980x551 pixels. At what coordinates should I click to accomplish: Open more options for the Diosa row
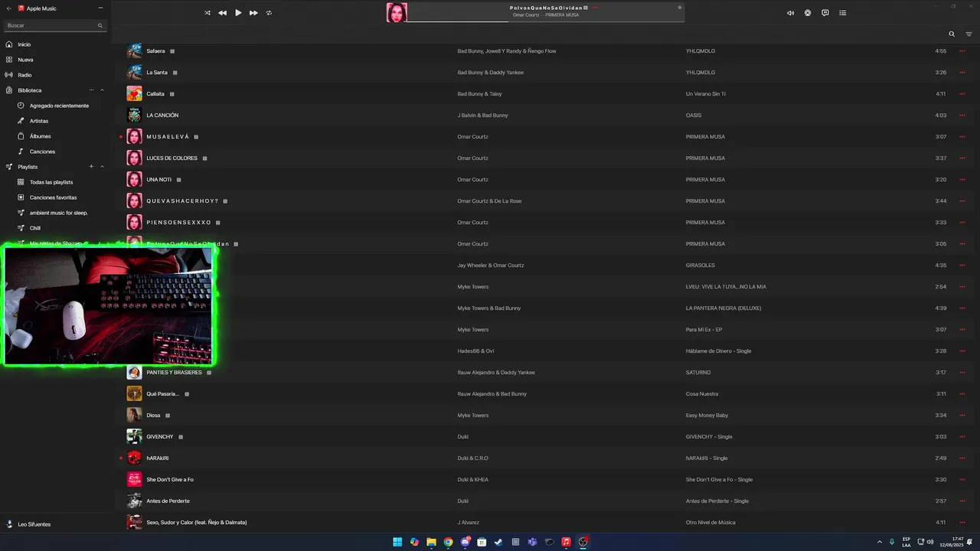point(962,416)
